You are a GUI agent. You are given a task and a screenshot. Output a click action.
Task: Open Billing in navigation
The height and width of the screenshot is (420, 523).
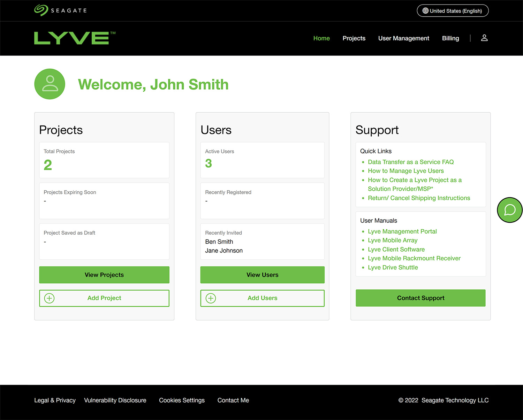(x=450, y=38)
